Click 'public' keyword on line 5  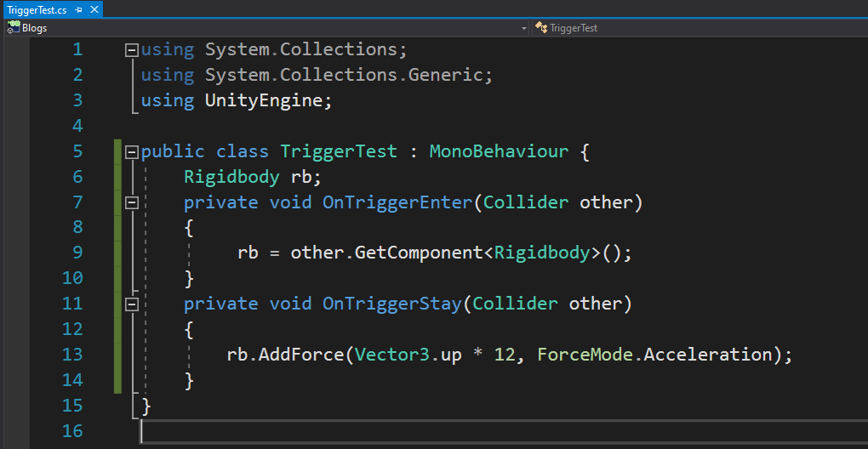coord(172,151)
